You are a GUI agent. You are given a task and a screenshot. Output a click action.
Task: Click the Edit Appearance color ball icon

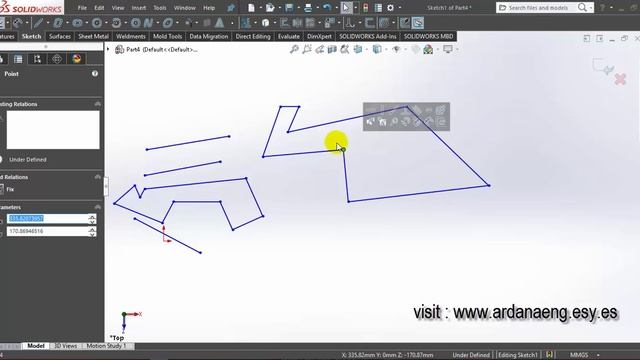[x=415, y=49]
